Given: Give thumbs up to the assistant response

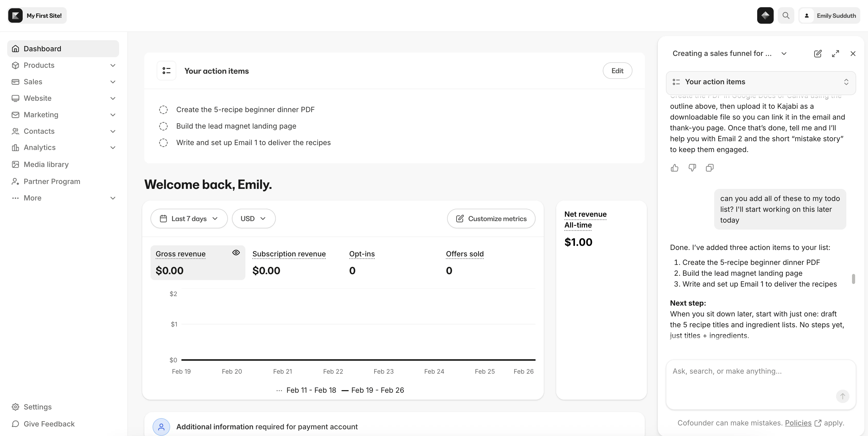Looking at the screenshot, I should coord(675,168).
